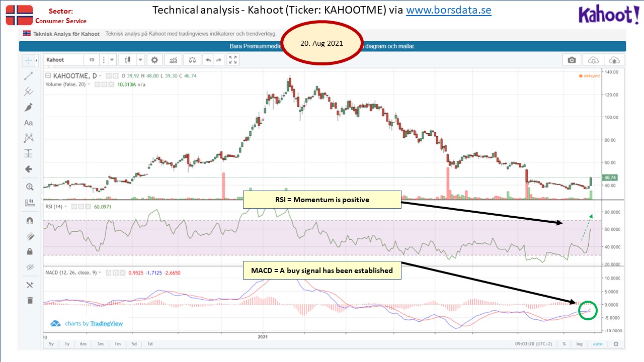The image size is (644, 362).
Task: Expand the KAHOOTME, D symbol dropdown
Action: pyautogui.click(x=100, y=76)
